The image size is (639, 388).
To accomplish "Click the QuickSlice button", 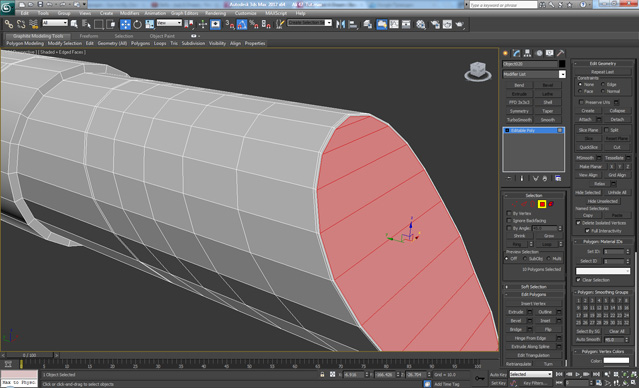I will (588, 147).
